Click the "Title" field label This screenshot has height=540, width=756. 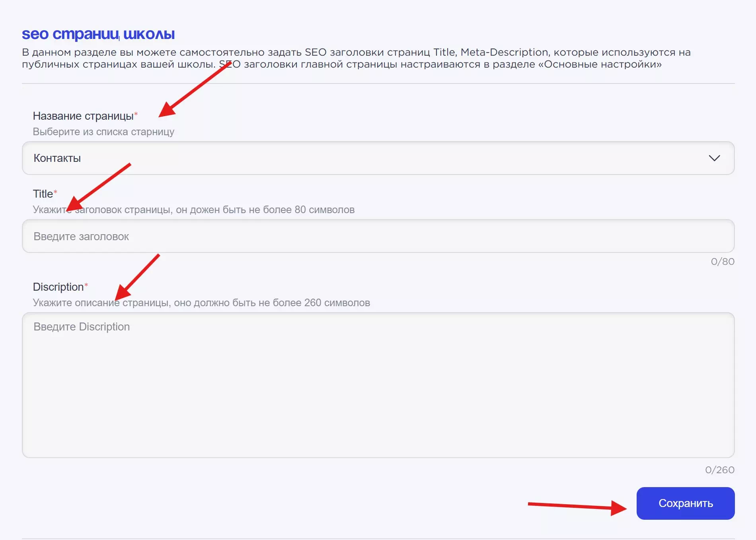click(43, 194)
